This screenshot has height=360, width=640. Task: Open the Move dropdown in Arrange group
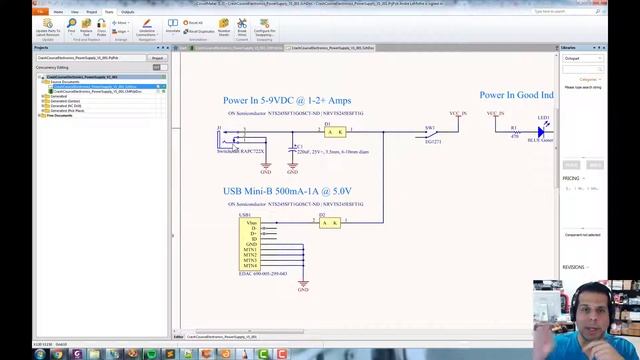click(121, 23)
